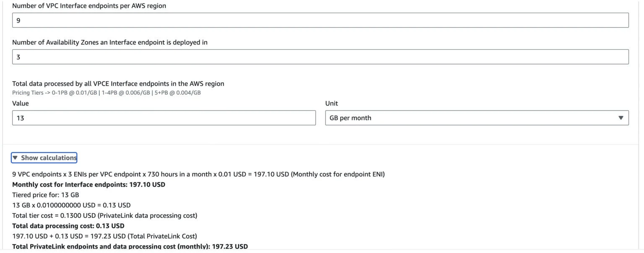Click the Pricing Tiers hint text
This screenshot has width=644, height=253.
click(x=106, y=93)
